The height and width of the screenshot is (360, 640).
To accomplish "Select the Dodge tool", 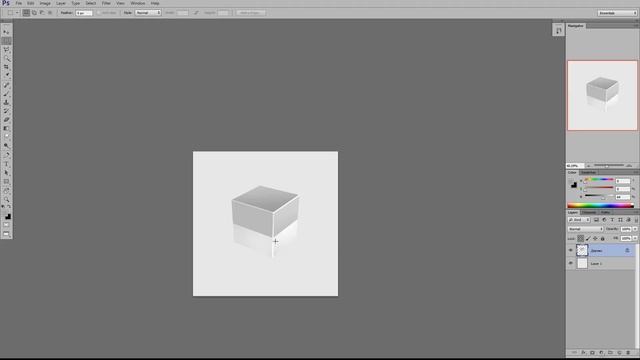I will coord(6,145).
